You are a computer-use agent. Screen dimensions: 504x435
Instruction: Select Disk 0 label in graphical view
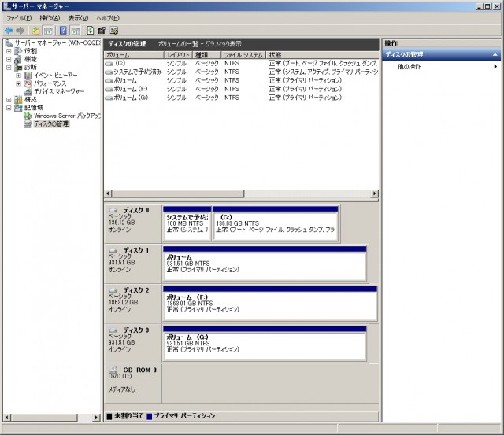point(132,211)
